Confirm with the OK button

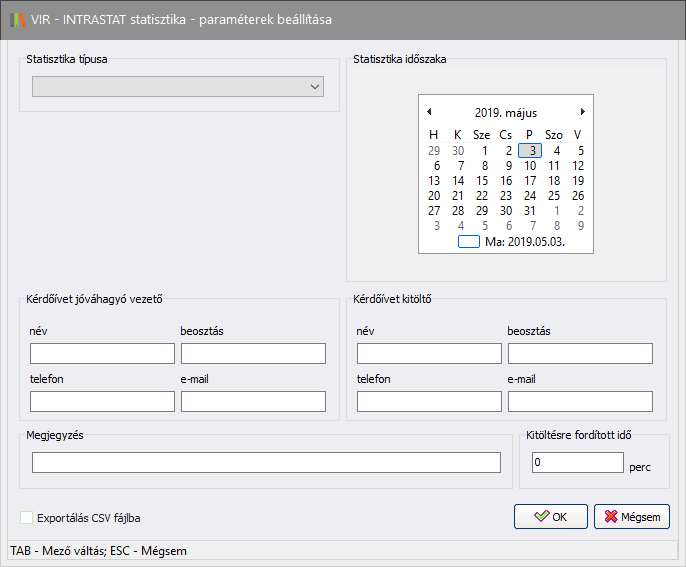click(550, 516)
